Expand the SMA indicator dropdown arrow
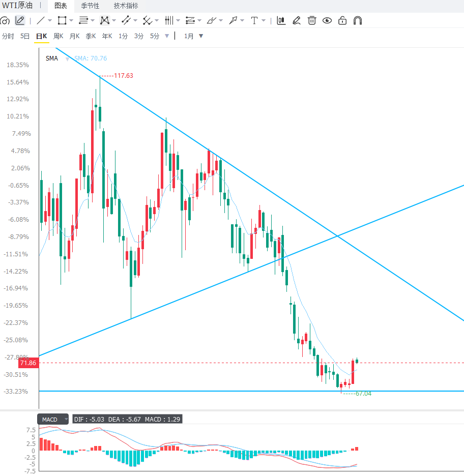Viewport: 464px width, 476px height. 67,59
